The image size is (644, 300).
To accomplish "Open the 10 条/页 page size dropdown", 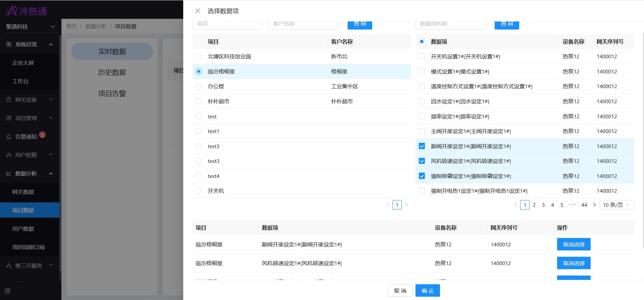I will 617,205.
